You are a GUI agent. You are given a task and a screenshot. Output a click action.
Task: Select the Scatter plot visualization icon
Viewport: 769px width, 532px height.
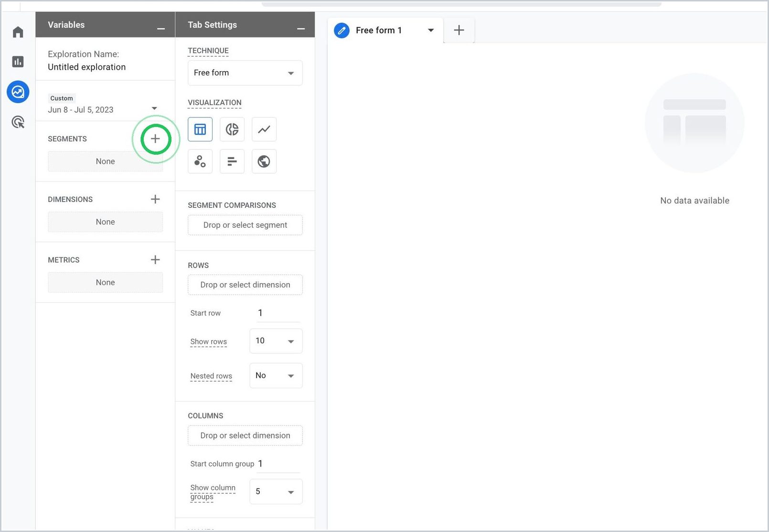click(x=200, y=161)
